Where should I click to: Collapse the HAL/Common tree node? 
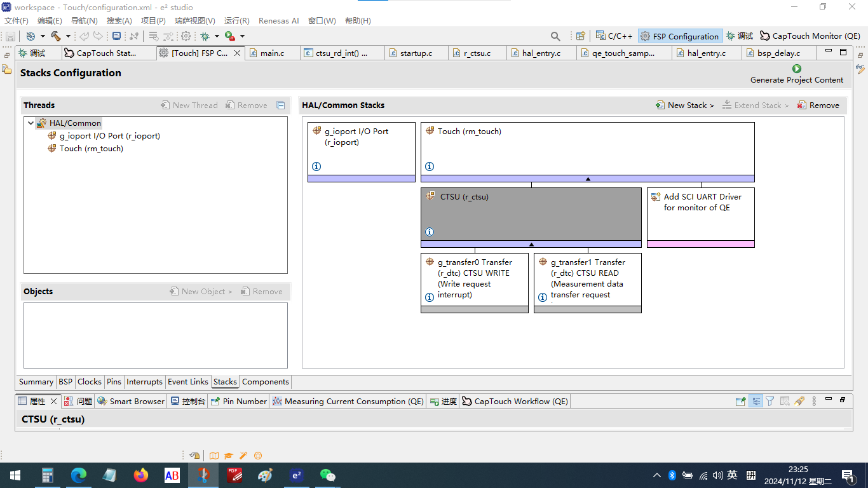[x=31, y=123]
